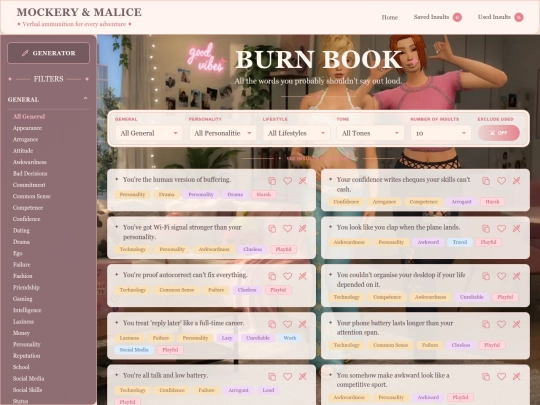Copy the 'awkward look like a competitive sport' insult
Image resolution: width=540 pixels, height=405 pixels.
[486, 377]
